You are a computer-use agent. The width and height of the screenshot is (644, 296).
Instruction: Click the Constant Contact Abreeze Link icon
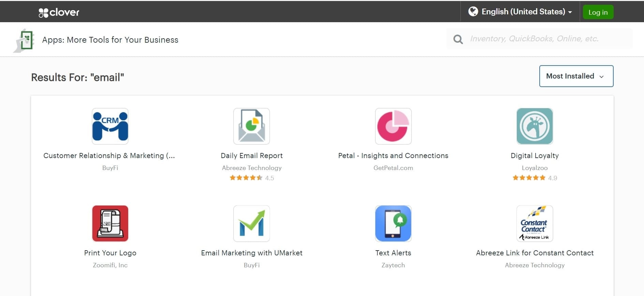(535, 224)
